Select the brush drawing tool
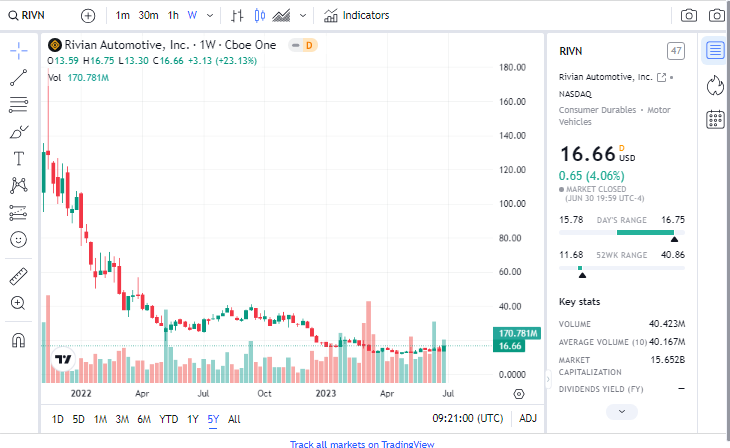 click(19, 132)
